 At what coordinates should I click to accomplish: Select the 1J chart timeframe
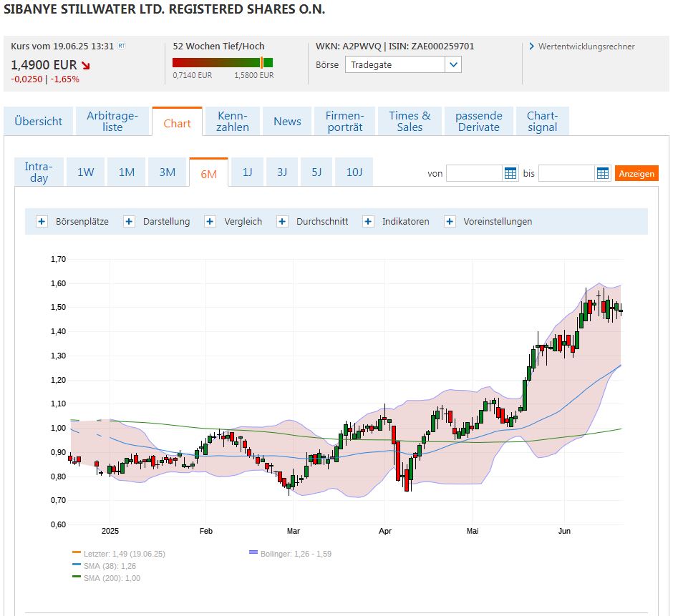point(246,172)
